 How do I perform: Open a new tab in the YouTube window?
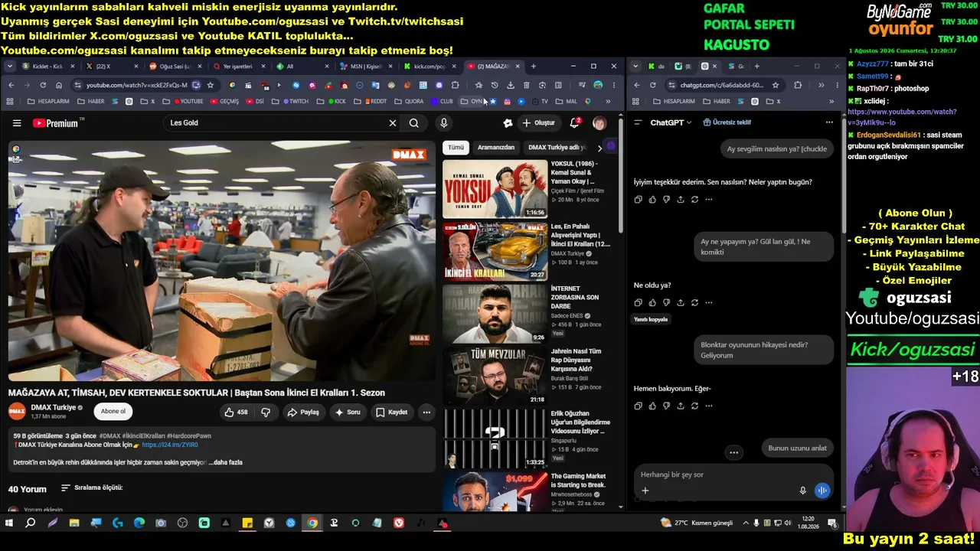tap(534, 67)
